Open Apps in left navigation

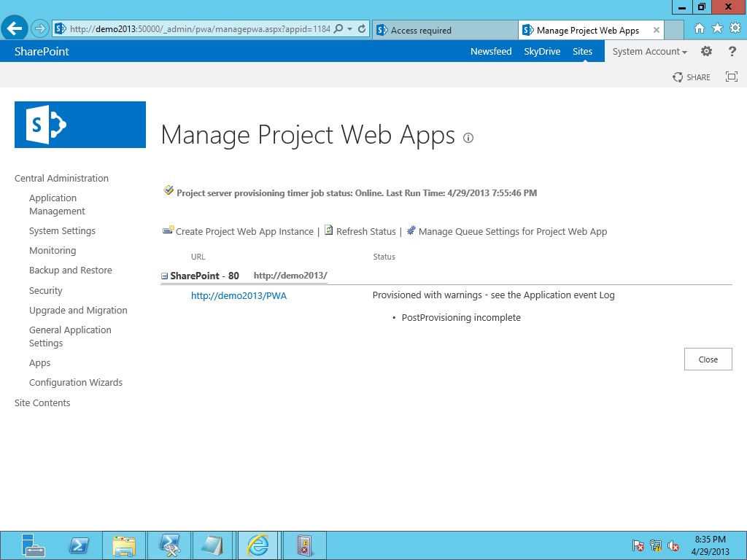[x=39, y=363]
